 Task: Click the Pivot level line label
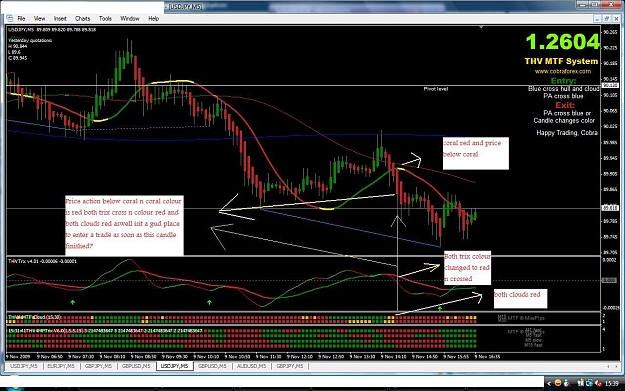click(x=436, y=89)
